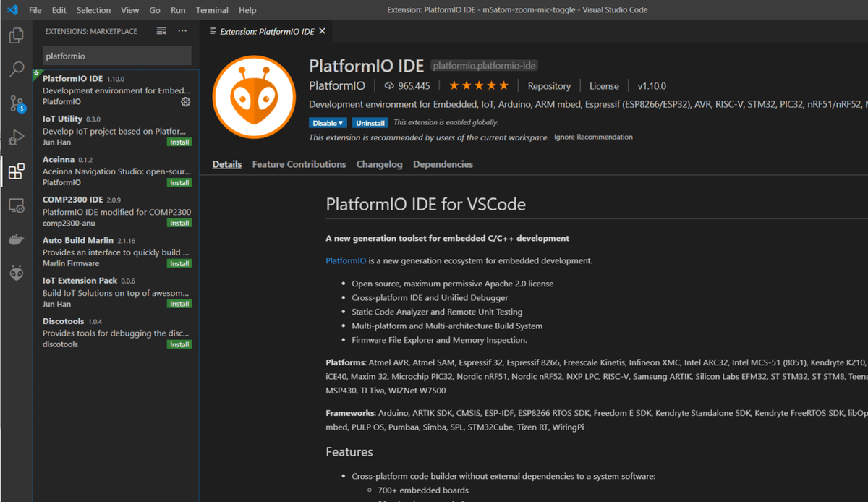Click the VS Code logo in title bar
Screen dimensions: 868x502
point(12,10)
